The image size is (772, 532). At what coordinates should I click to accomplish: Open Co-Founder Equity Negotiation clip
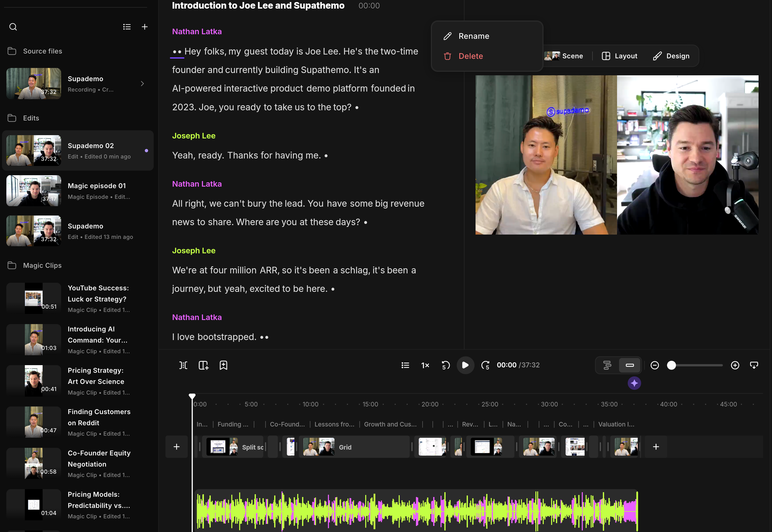[x=78, y=464]
